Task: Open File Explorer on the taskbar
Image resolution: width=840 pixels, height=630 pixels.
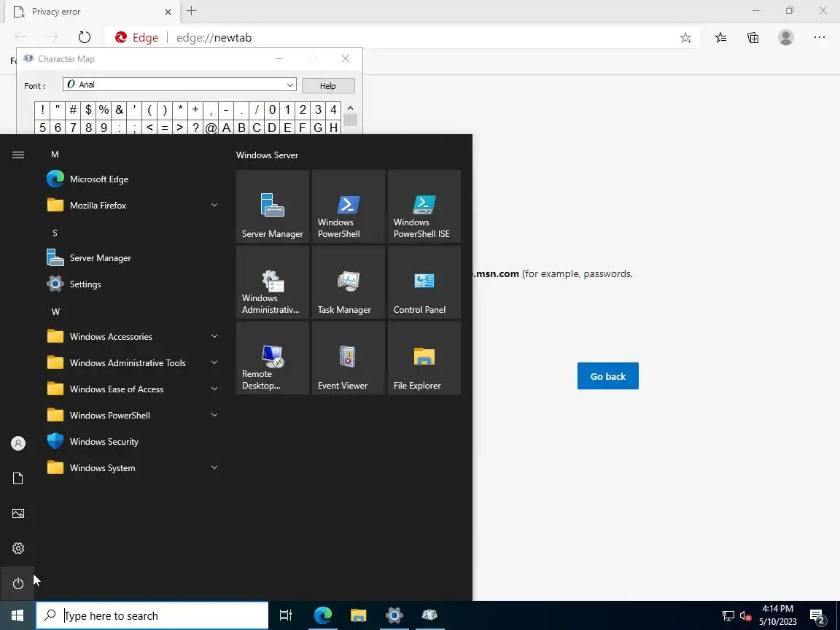Action: tap(359, 615)
